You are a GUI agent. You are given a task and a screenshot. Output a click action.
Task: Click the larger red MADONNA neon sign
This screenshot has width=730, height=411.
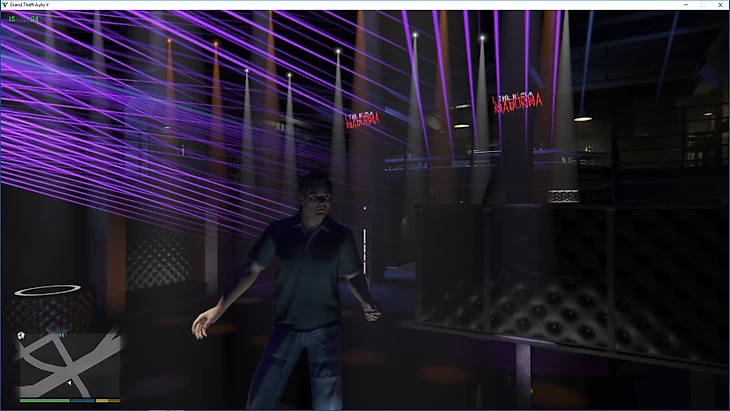pos(518,103)
